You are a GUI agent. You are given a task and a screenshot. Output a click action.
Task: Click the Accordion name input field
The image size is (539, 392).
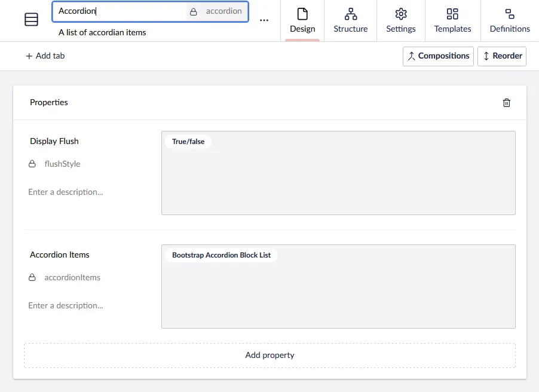[x=120, y=11]
